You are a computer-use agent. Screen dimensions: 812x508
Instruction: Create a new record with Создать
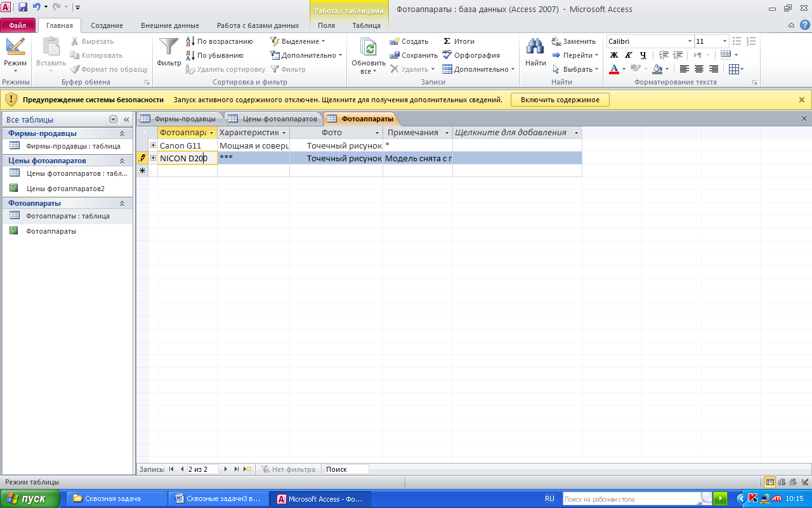pos(409,41)
